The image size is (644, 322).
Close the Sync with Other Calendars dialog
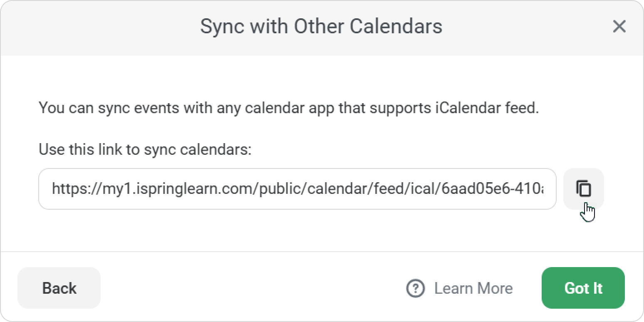619,27
